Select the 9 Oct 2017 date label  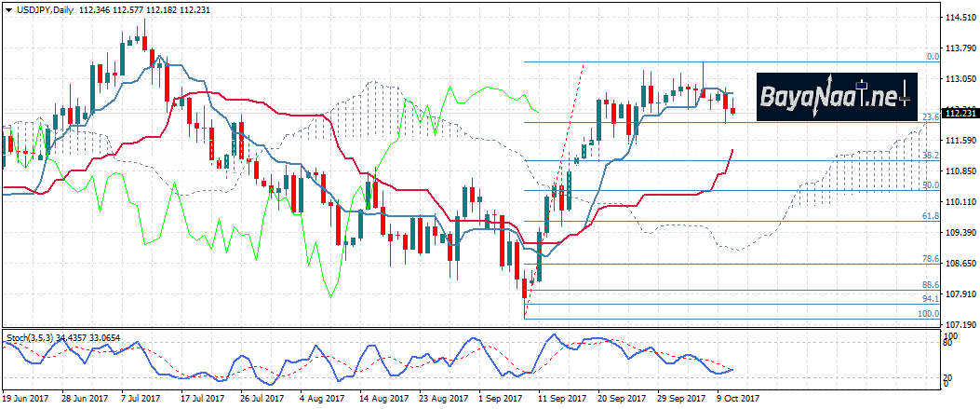pyautogui.click(x=736, y=398)
